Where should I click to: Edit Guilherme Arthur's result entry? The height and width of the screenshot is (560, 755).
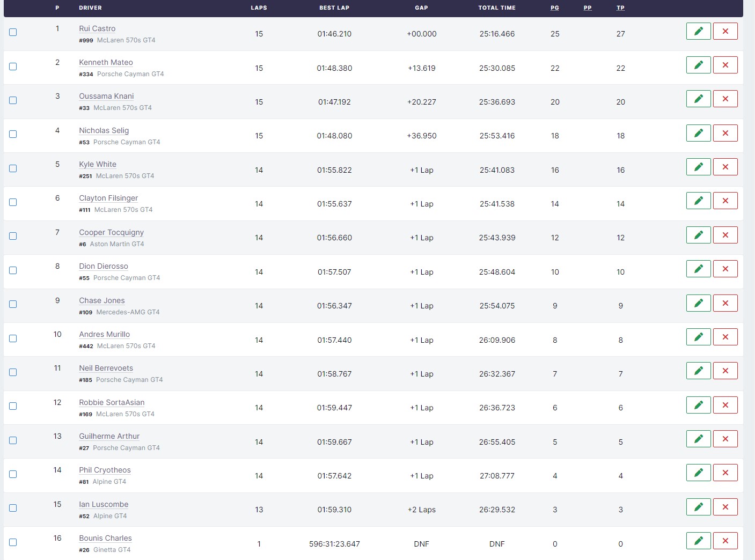(698, 439)
